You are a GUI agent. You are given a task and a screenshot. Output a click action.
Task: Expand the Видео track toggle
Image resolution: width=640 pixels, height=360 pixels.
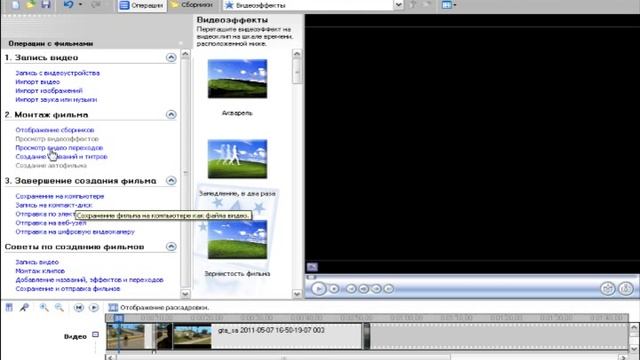click(95, 335)
